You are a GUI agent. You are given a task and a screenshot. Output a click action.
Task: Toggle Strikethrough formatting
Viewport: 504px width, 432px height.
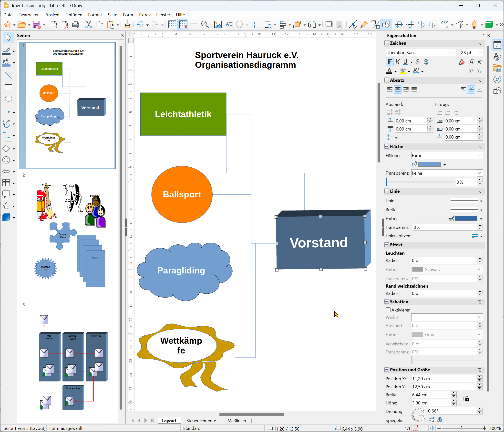(418, 62)
